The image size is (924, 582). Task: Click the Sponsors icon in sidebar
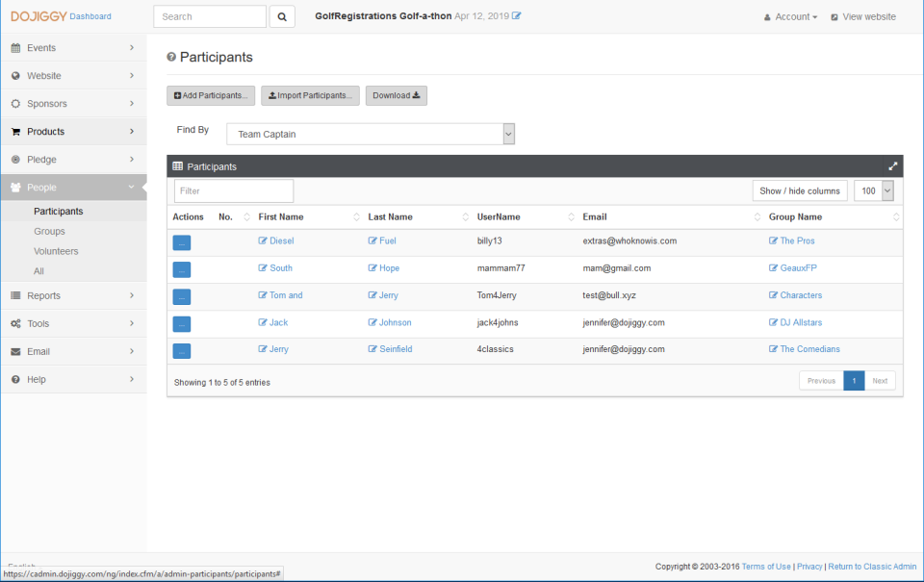point(16,104)
